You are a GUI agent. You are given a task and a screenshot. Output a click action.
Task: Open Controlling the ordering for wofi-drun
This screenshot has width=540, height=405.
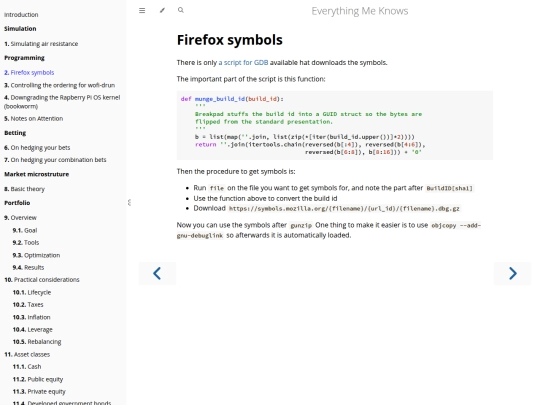click(59, 85)
